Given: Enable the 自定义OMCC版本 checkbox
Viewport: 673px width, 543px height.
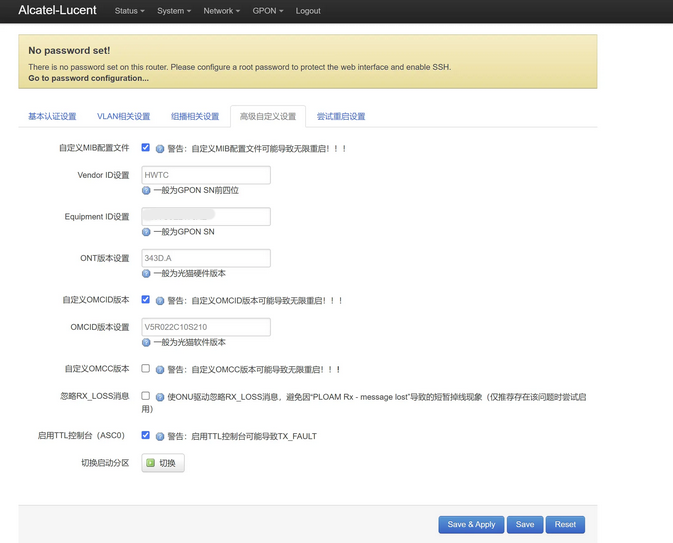Looking at the screenshot, I should click(x=146, y=368).
